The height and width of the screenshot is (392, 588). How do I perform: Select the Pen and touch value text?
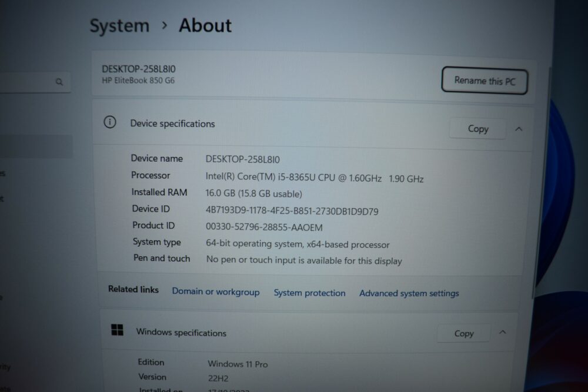[x=304, y=260]
